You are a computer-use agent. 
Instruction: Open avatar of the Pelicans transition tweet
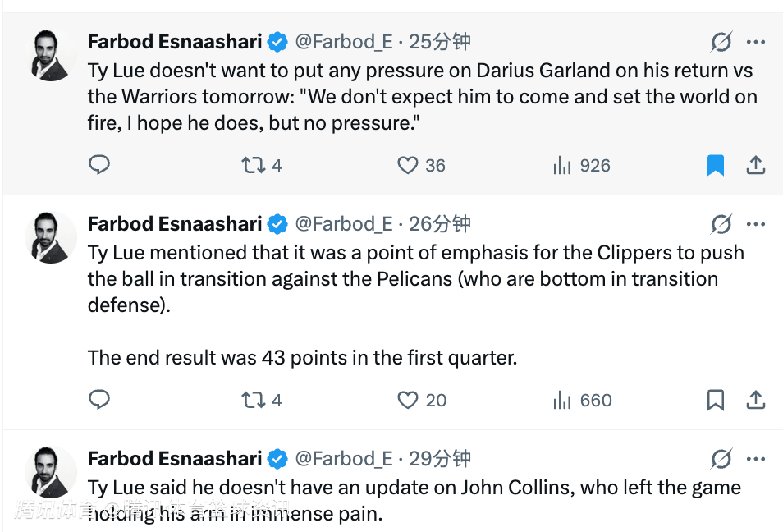(x=51, y=237)
